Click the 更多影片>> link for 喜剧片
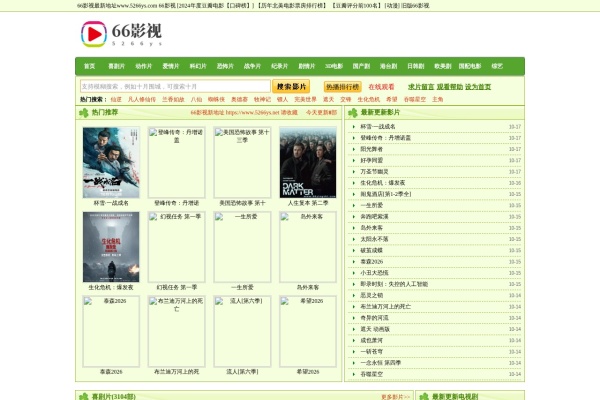The height and width of the screenshot is (400, 600). click(x=395, y=397)
